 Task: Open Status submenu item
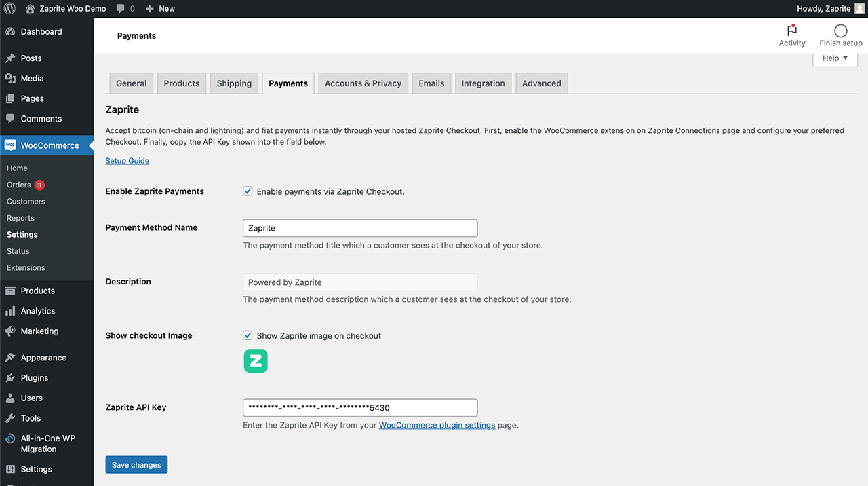coord(18,251)
